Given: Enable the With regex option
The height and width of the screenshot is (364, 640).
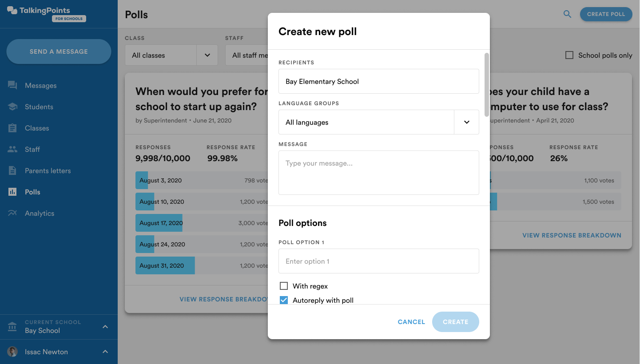Looking at the screenshot, I should pos(284,286).
